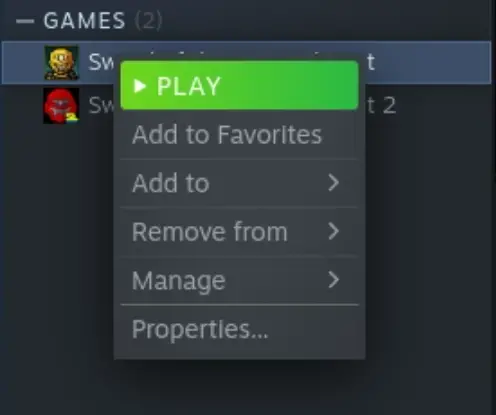Open Properties... from the context menu
This screenshot has width=496, height=415.
click(x=239, y=330)
